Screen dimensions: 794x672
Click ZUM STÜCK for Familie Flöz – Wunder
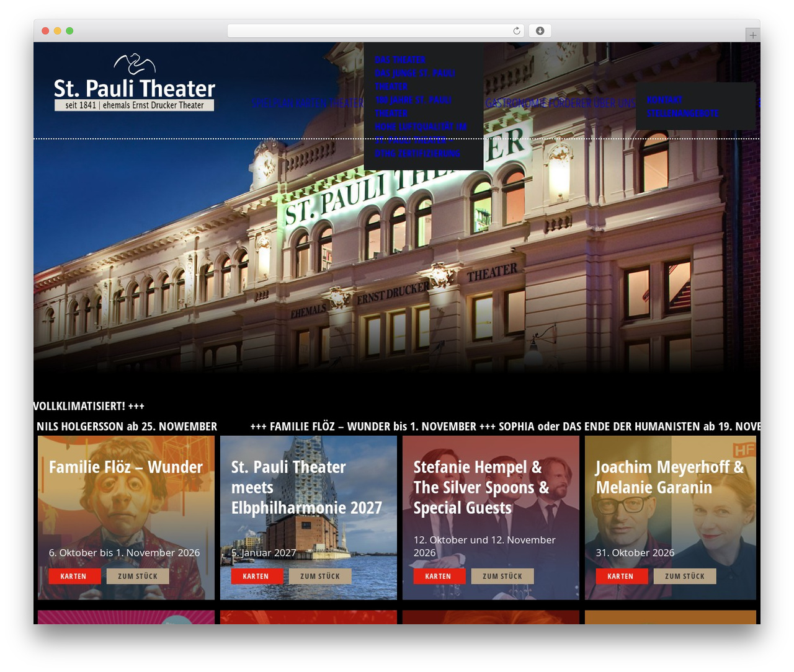(138, 576)
